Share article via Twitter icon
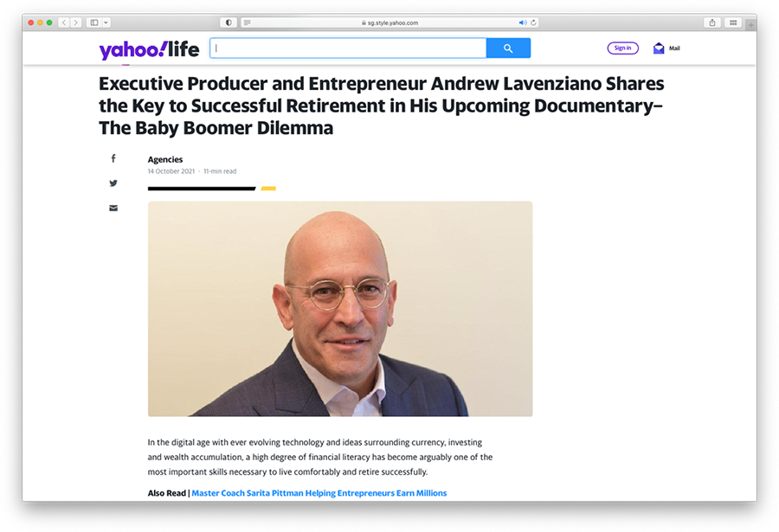 tap(113, 183)
